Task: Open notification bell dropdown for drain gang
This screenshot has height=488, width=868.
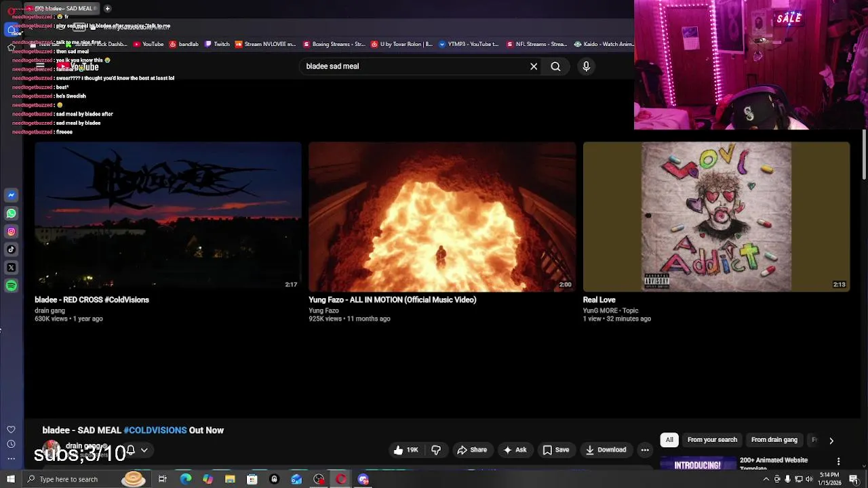Action: [136, 450]
